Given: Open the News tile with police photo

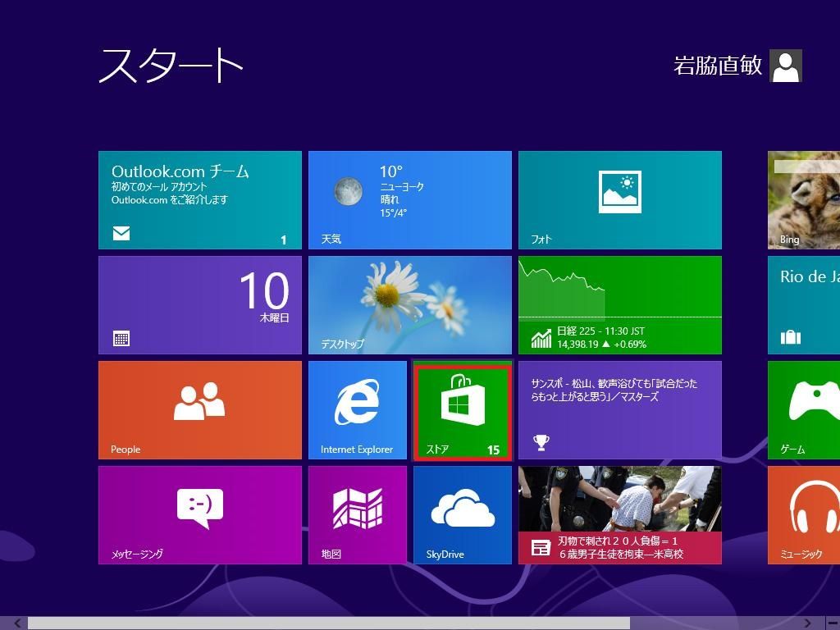Looking at the screenshot, I should pyautogui.click(x=620, y=515).
